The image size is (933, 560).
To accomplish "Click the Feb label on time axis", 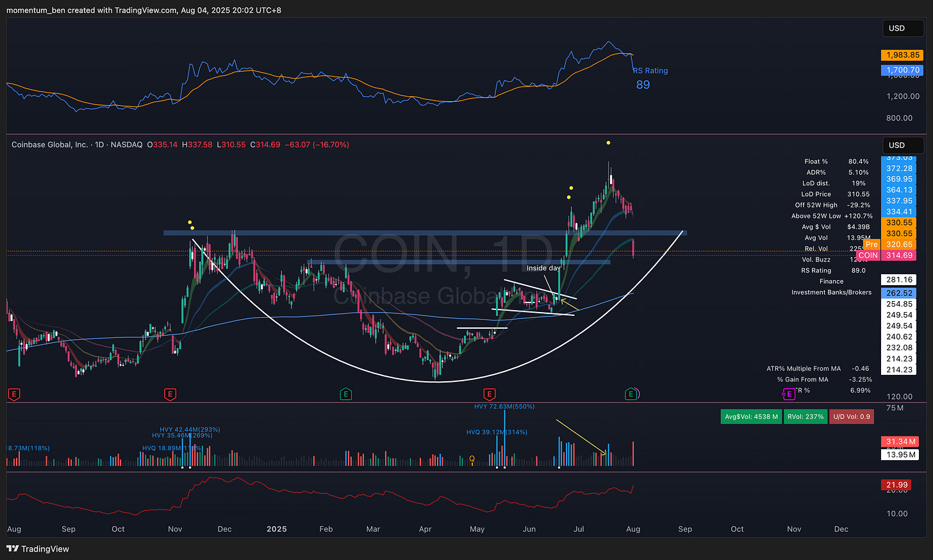I will click(326, 529).
